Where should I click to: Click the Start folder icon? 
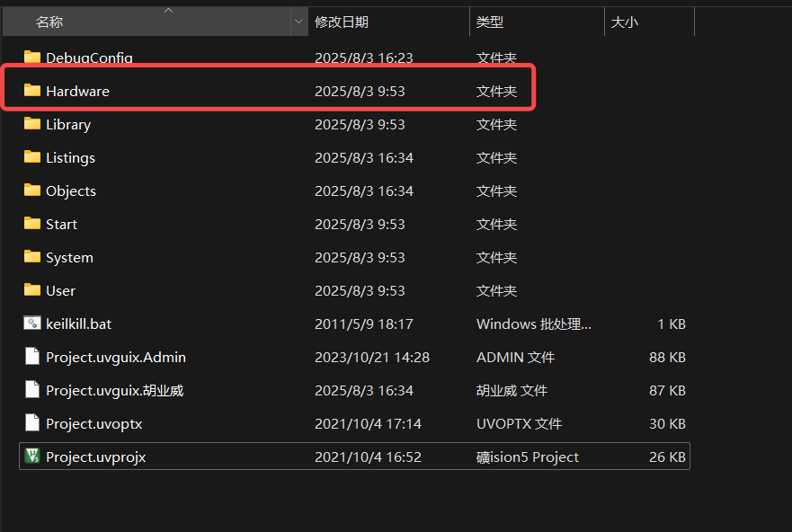pyautogui.click(x=32, y=224)
